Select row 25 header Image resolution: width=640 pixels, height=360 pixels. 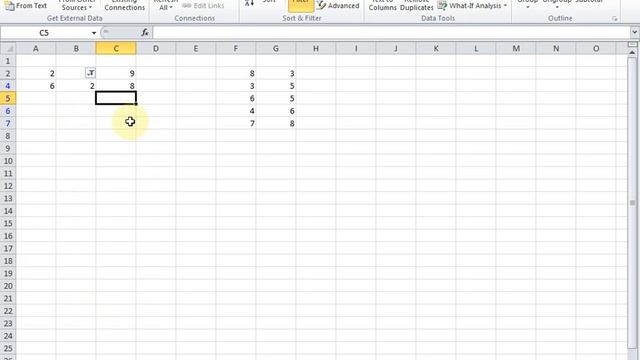pyautogui.click(x=8, y=349)
